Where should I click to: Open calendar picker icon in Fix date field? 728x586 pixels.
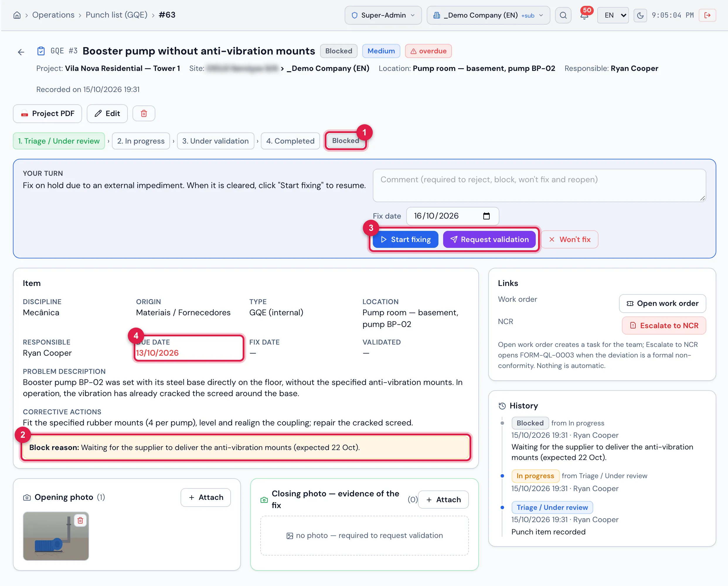[486, 216]
